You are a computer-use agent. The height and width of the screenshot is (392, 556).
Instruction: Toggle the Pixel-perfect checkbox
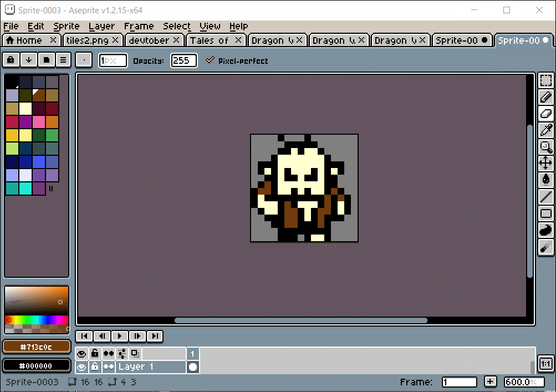pos(210,60)
